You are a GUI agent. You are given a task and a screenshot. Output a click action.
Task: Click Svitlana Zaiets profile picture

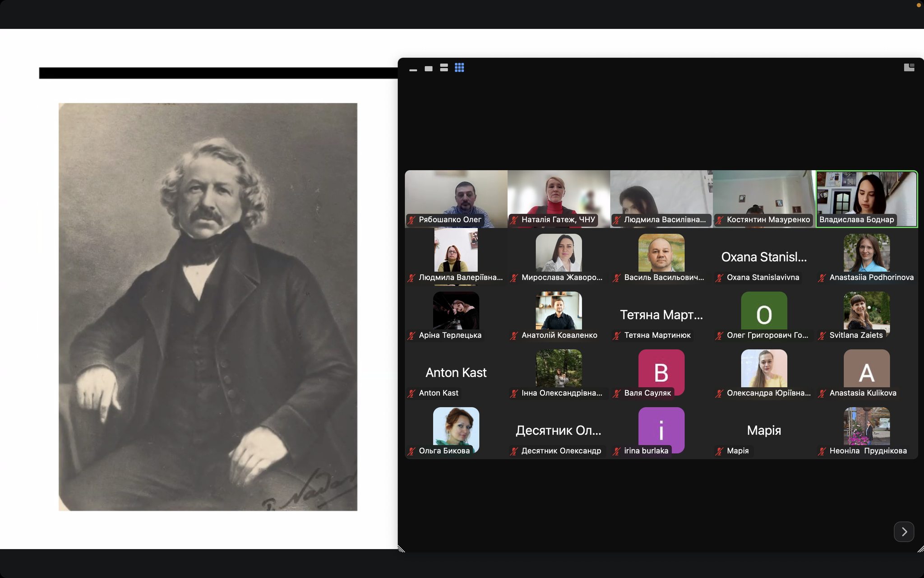coord(867,311)
